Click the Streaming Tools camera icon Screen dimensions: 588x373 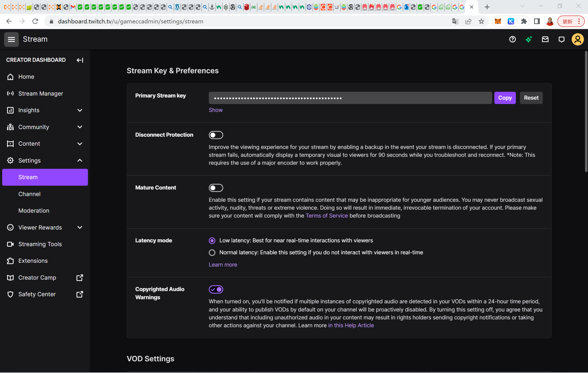pyautogui.click(x=10, y=244)
